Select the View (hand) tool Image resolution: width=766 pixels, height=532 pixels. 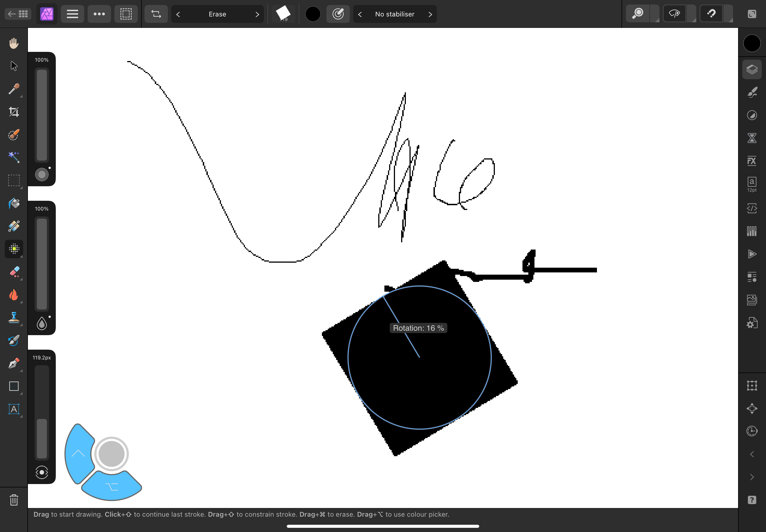tap(14, 43)
